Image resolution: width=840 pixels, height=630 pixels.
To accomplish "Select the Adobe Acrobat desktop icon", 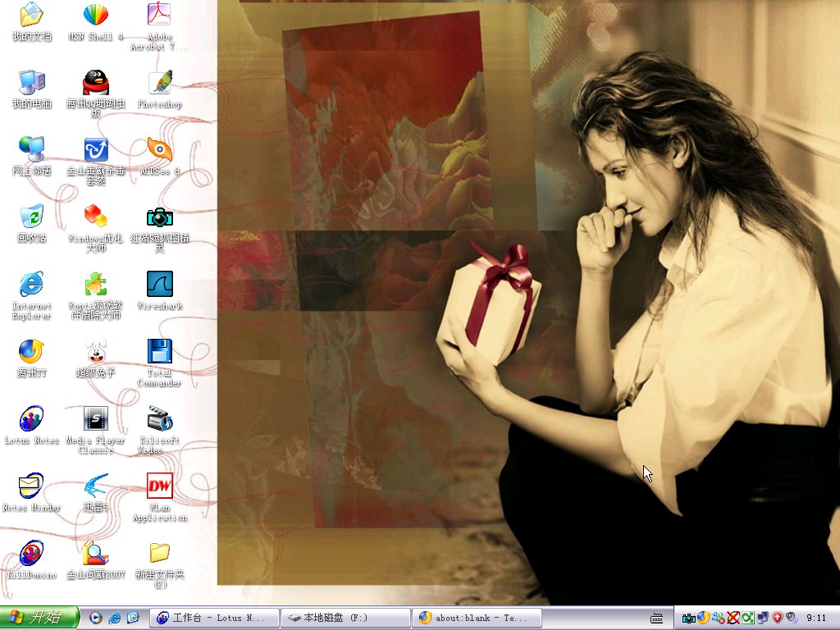I will pyautogui.click(x=160, y=26).
